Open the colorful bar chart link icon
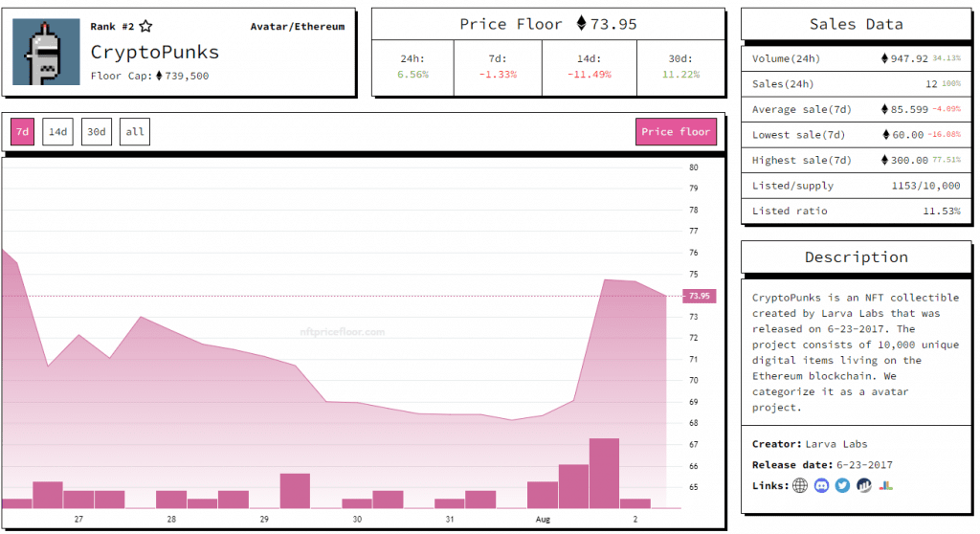980x534 pixels. [x=885, y=485]
